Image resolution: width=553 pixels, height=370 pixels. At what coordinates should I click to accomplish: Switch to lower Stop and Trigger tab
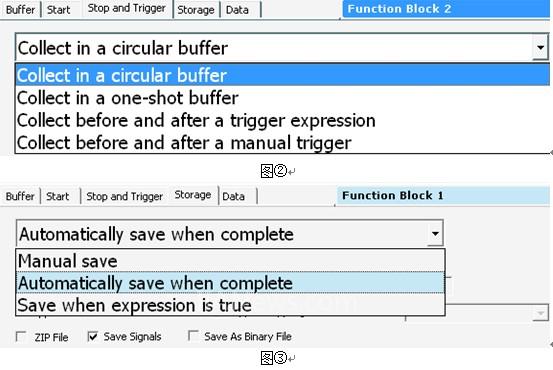tap(124, 196)
